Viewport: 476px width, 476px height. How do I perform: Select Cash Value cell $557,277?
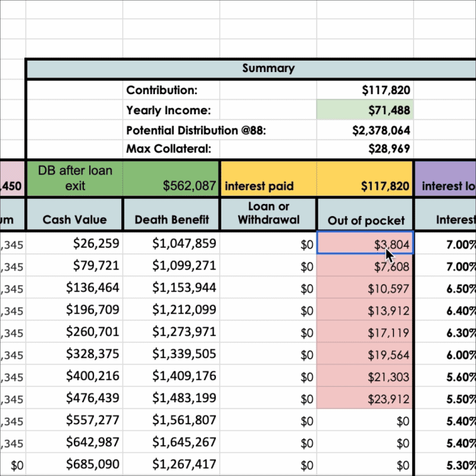pyautogui.click(x=75, y=420)
